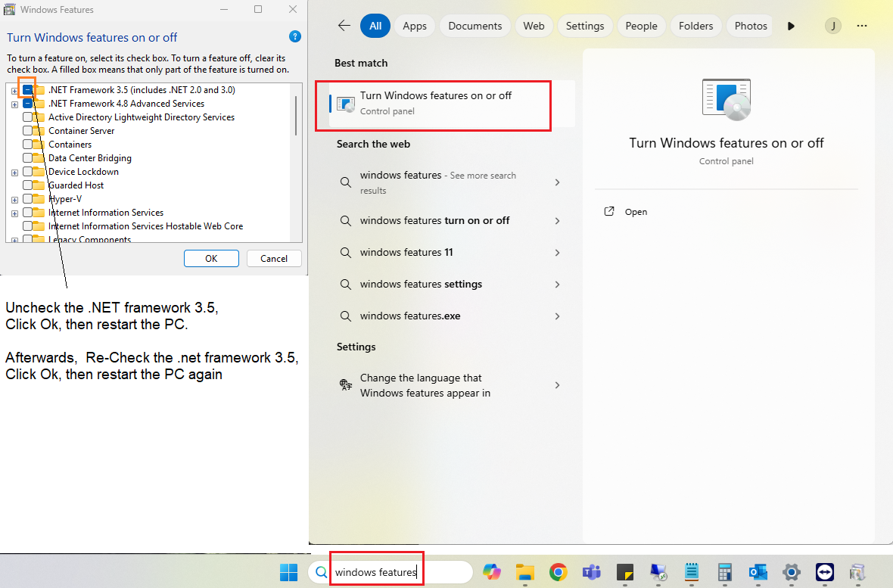Click Open under Turn Windows features on or off
The image size is (893, 588).
pyautogui.click(x=636, y=212)
